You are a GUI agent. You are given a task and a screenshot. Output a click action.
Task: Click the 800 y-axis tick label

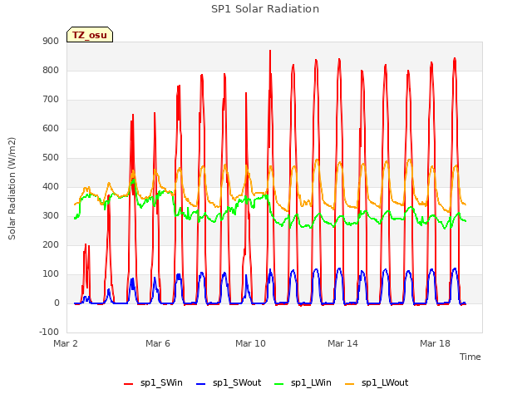pyautogui.click(x=51, y=70)
